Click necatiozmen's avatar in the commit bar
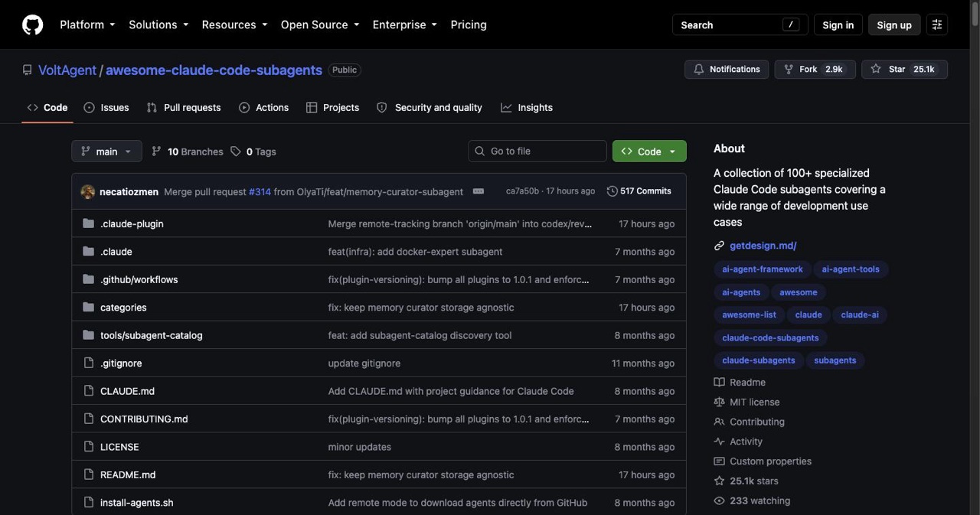The width and height of the screenshot is (980, 515). coord(88,191)
